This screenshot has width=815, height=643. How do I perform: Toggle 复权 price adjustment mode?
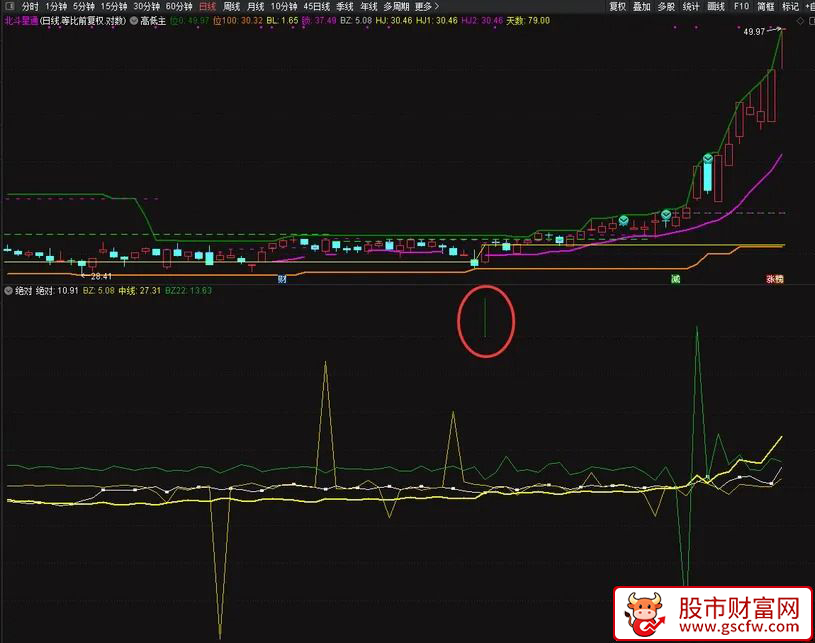[619, 6]
